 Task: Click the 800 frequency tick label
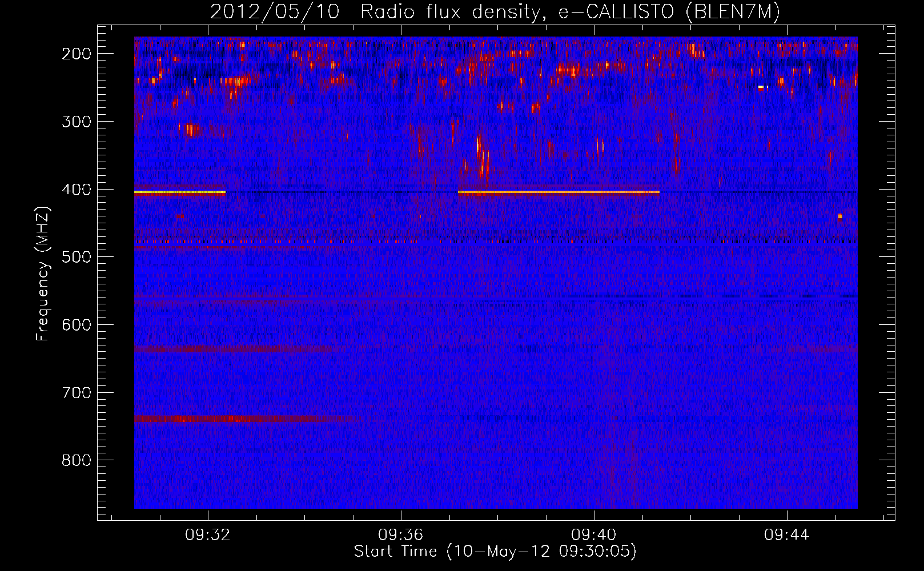pyautogui.click(x=77, y=460)
